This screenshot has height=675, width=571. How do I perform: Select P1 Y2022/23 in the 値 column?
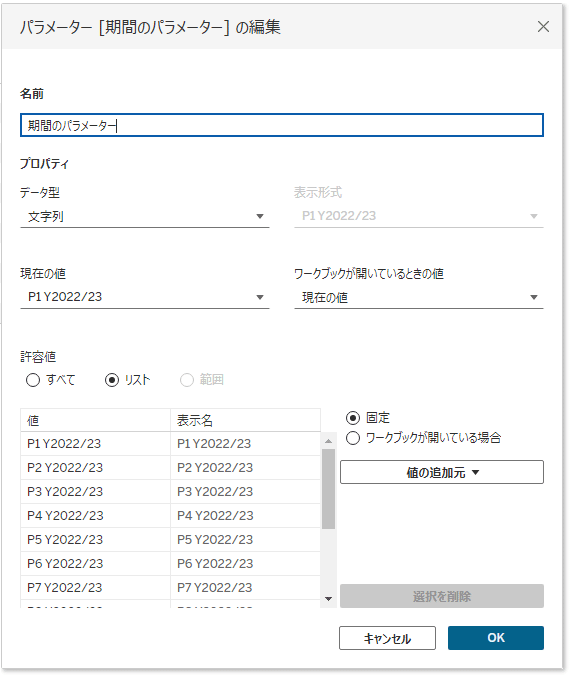point(95,444)
